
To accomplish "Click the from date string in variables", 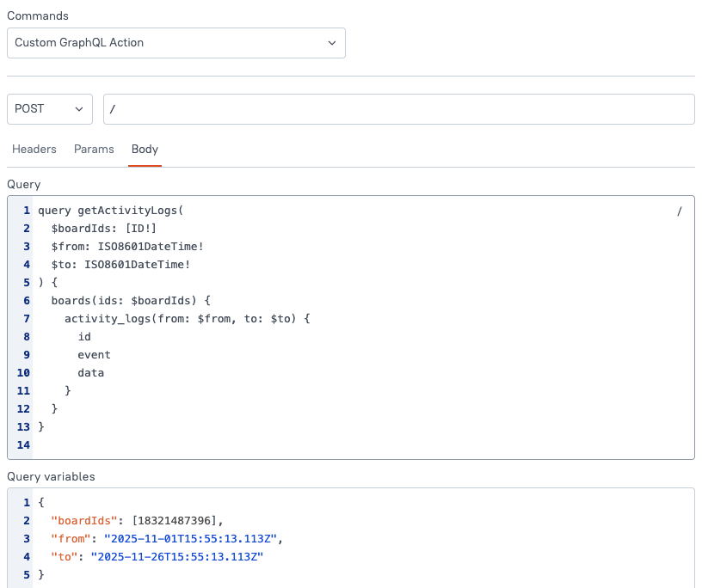I will pyautogui.click(x=189, y=538).
